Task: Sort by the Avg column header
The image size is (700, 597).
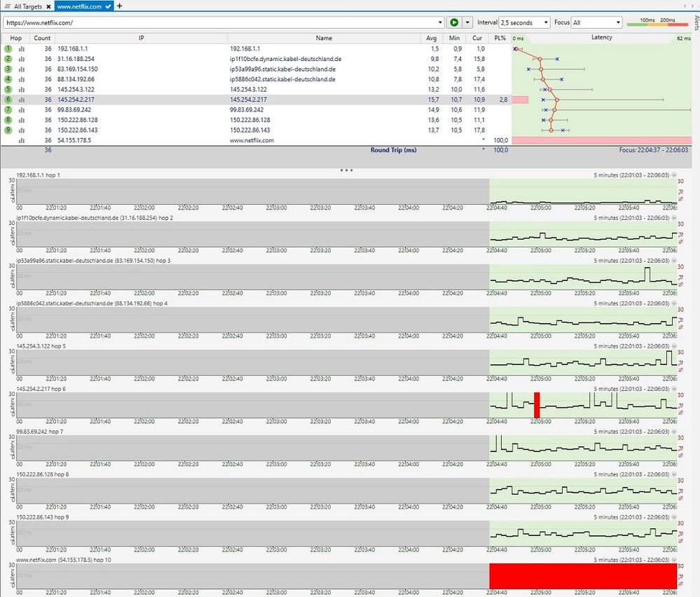Action: [x=431, y=38]
